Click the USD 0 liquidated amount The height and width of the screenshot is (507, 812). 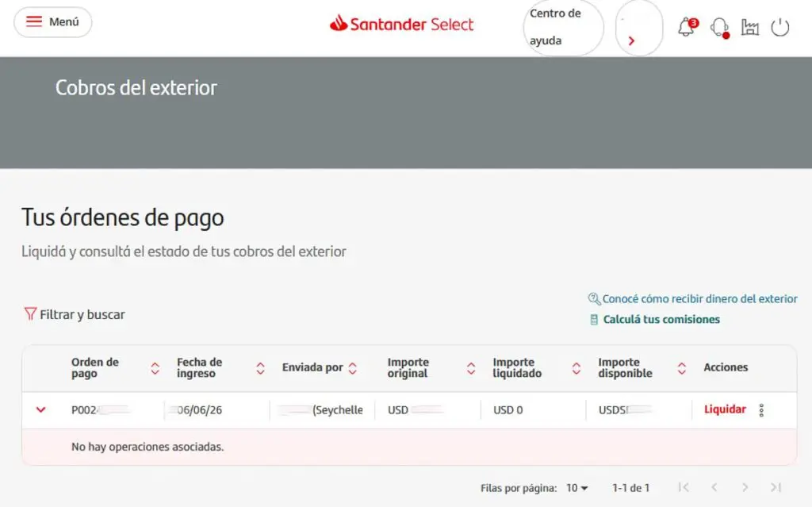pos(507,410)
